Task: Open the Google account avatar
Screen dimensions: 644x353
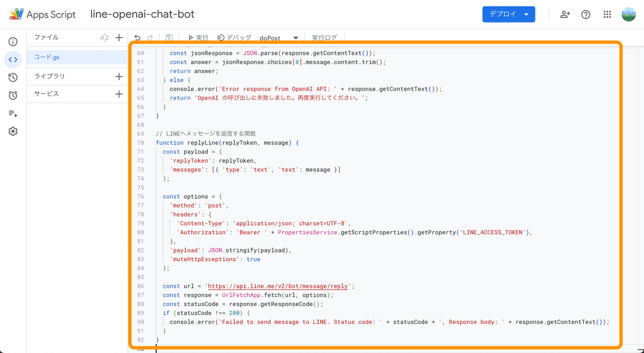Action: coord(628,15)
